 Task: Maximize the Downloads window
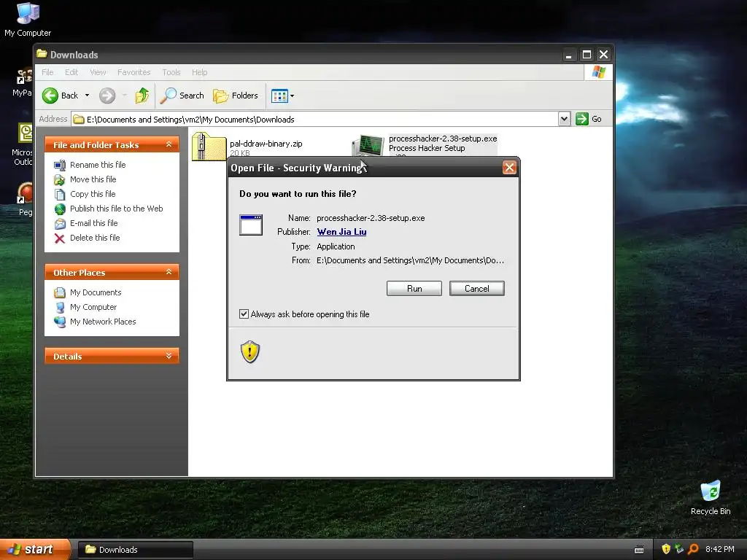[587, 55]
